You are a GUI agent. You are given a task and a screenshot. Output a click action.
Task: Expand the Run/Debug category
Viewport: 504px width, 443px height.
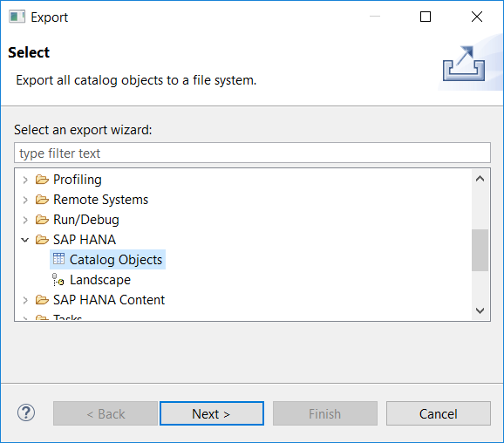(25, 220)
